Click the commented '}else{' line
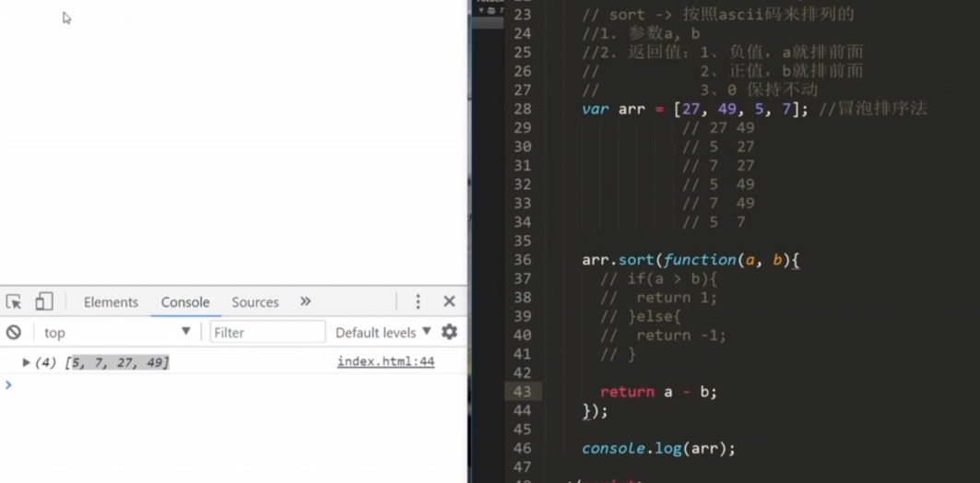 tap(641, 317)
